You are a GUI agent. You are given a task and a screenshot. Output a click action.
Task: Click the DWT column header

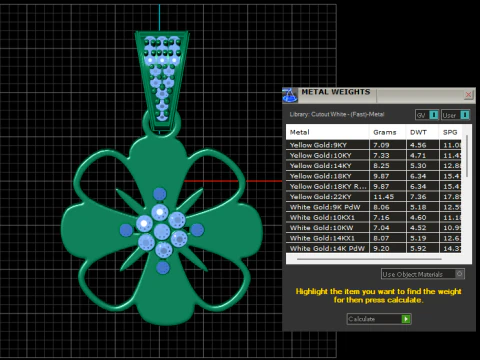point(422,132)
